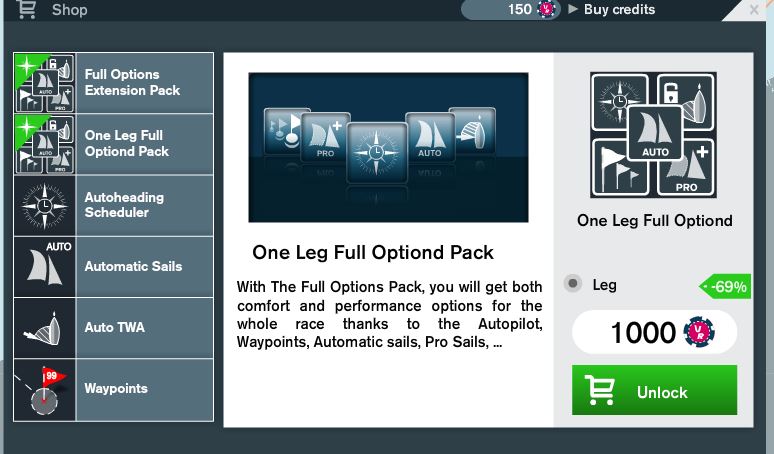Click the pack preview banner image
This screenshot has width=774, height=454.
point(388,148)
